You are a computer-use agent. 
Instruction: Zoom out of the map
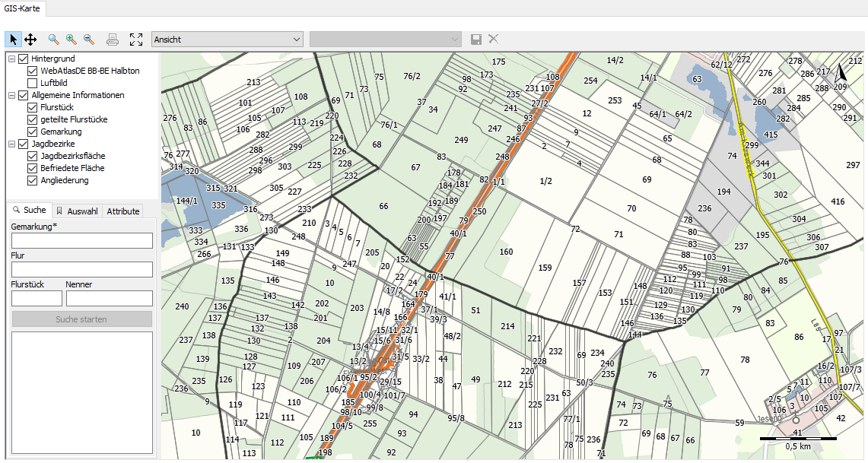tap(89, 39)
